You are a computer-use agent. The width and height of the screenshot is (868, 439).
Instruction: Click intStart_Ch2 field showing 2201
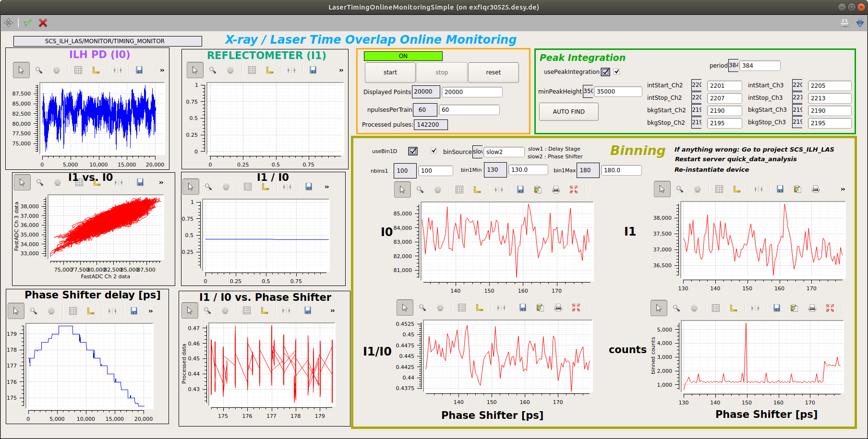[x=725, y=86]
